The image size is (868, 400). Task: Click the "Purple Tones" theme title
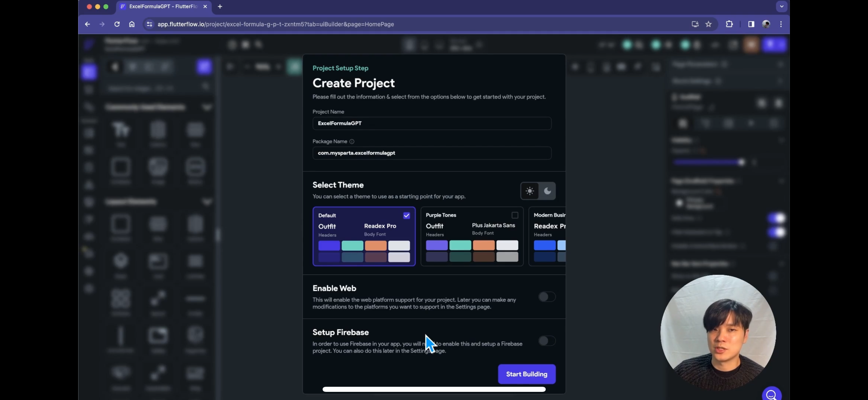441,215
